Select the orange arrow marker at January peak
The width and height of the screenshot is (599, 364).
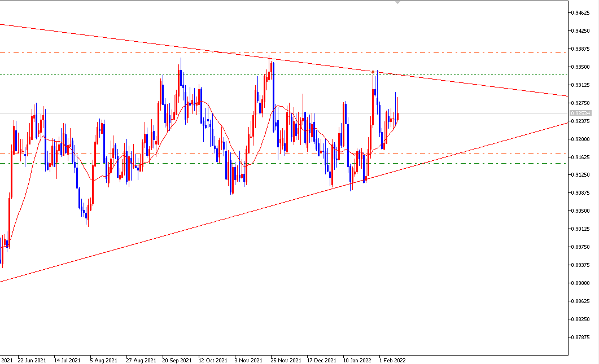point(373,72)
